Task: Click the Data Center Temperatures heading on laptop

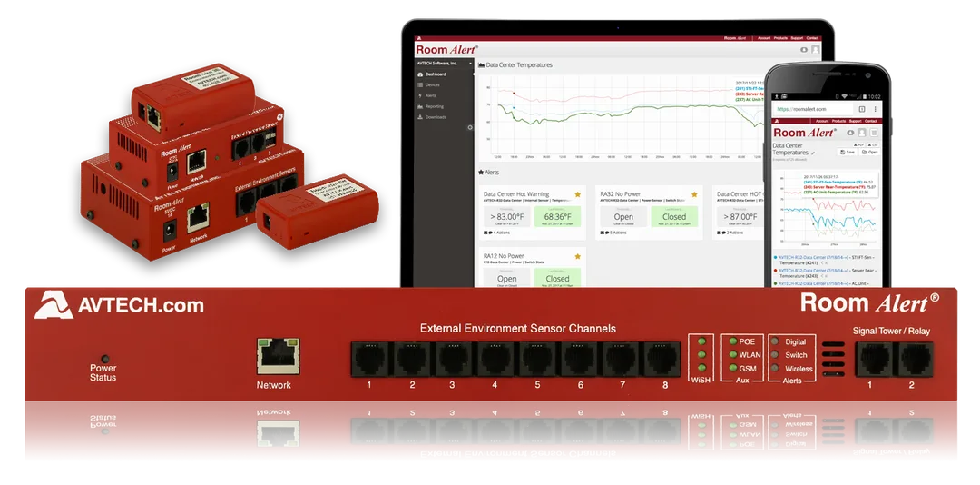Action: coord(519,64)
